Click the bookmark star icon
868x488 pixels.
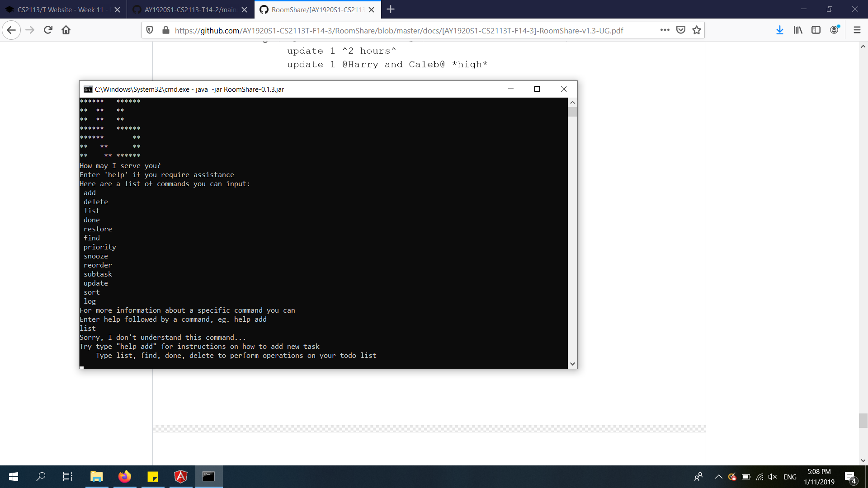(x=697, y=30)
